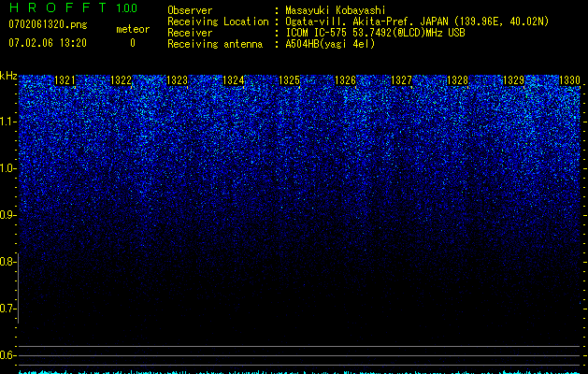This screenshot has height=374, width=588.
Task: Click the 1329 time marker
Action: click(513, 80)
